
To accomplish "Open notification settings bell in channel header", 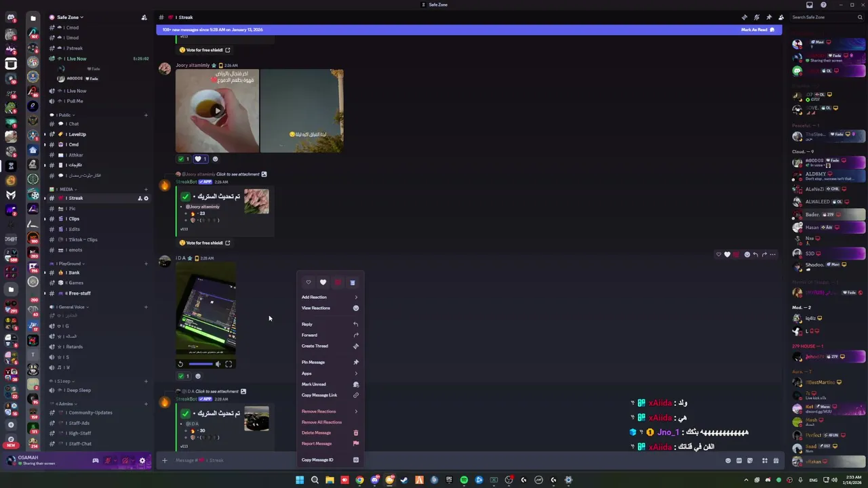I will [756, 17].
